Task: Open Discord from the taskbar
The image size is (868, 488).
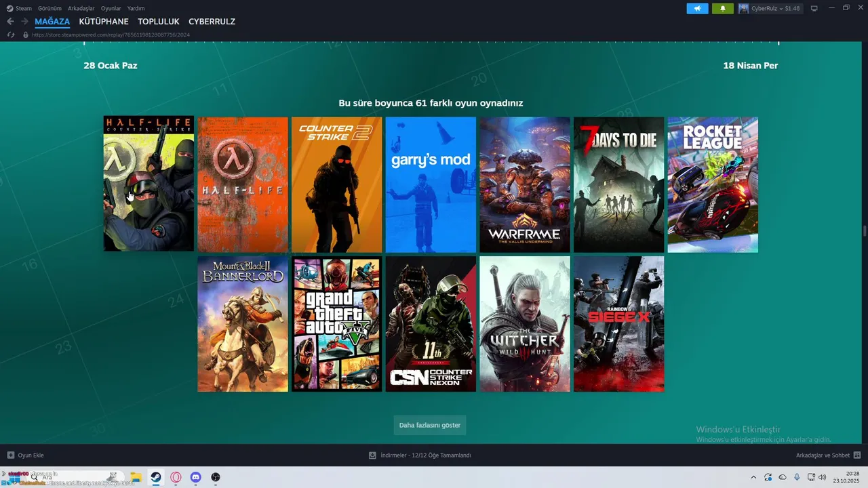Action: 196,477
